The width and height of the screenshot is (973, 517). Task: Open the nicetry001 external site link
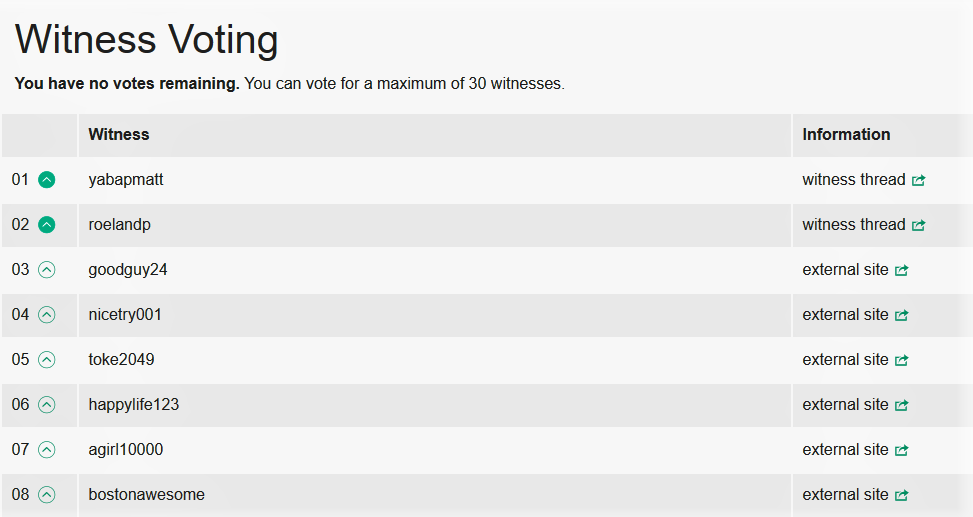845,315
